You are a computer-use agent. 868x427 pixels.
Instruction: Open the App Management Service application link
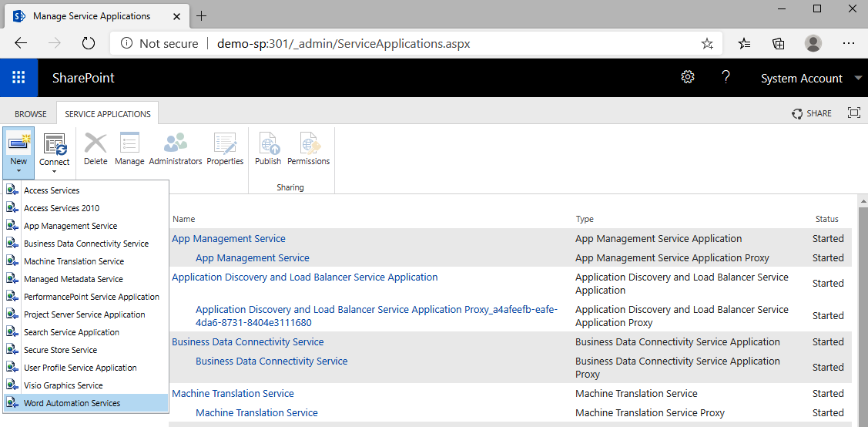(x=229, y=239)
